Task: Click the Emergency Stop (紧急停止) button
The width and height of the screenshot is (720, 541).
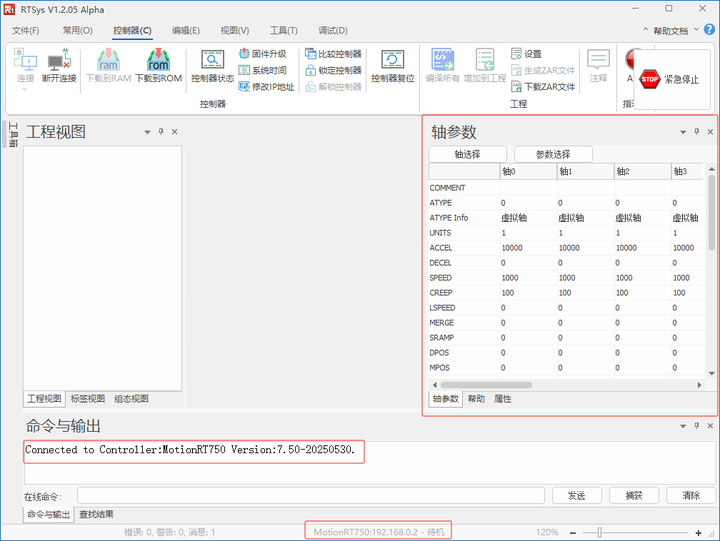Action: (670, 79)
